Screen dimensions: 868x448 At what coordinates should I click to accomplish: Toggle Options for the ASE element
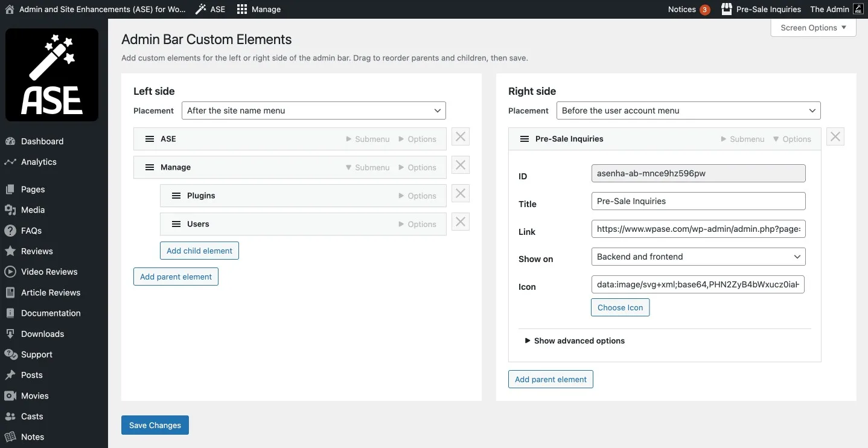[417, 139]
